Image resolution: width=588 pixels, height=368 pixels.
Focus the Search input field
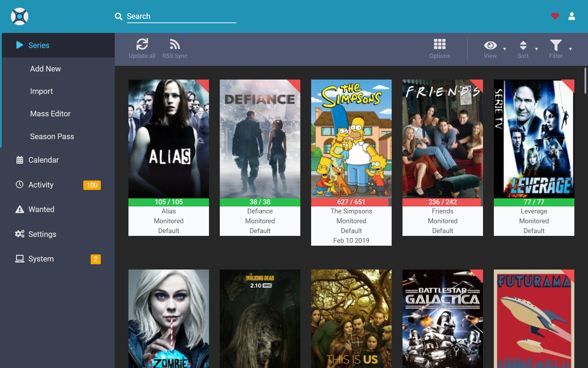click(x=181, y=16)
